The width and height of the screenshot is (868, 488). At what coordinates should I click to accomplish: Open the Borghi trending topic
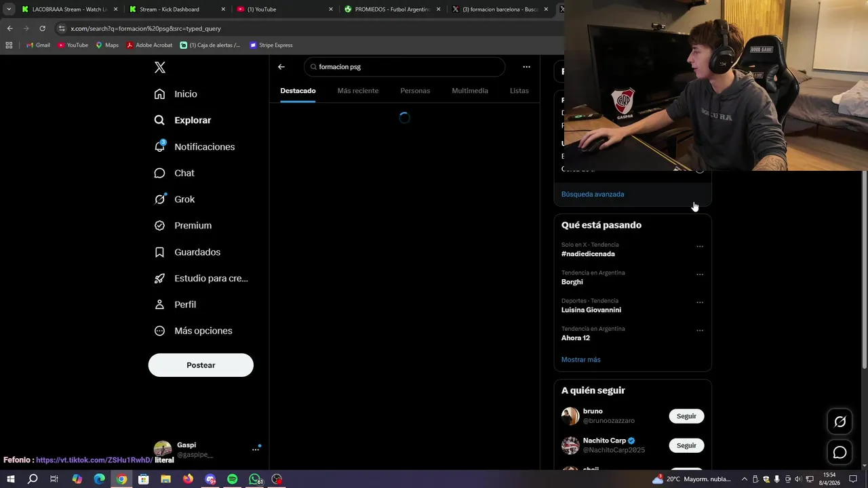click(572, 282)
